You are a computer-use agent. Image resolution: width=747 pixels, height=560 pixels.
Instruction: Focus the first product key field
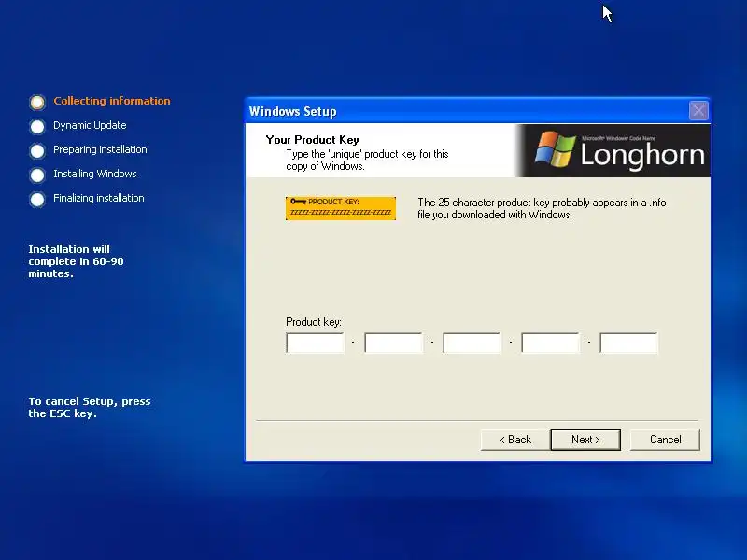(x=315, y=343)
